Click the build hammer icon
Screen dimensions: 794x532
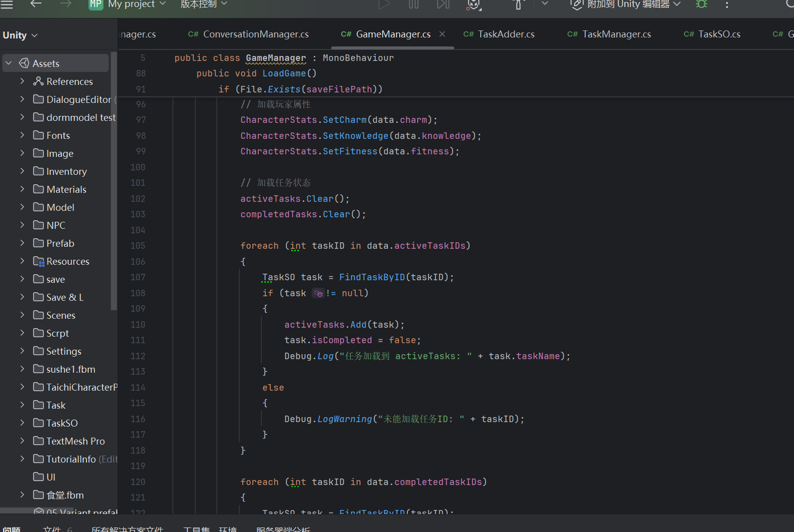(x=518, y=4)
